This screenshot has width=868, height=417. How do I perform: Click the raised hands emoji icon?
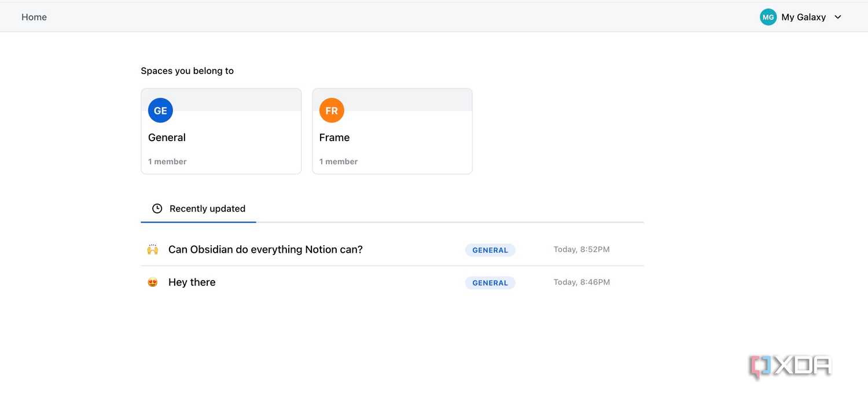click(153, 250)
